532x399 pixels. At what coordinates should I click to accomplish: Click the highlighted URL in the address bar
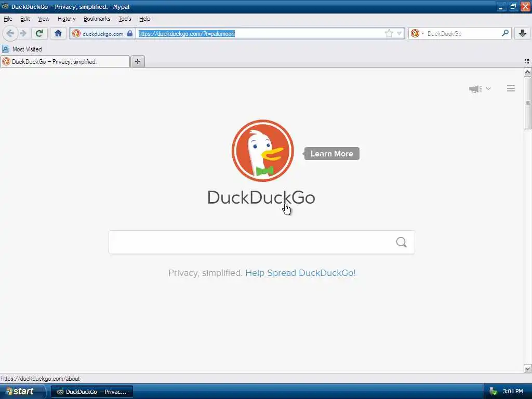[187, 34]
